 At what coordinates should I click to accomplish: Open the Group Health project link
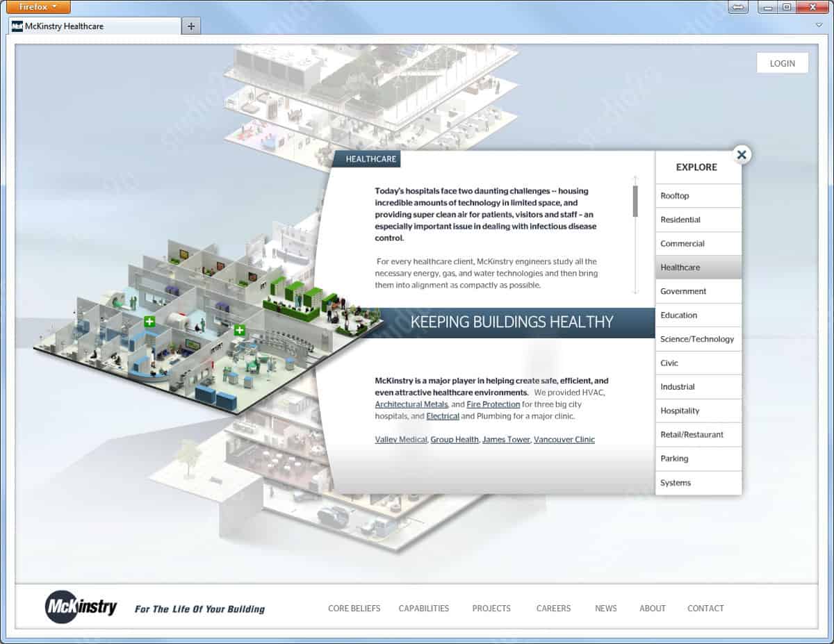pyautogui.click(x=455, y=440)
